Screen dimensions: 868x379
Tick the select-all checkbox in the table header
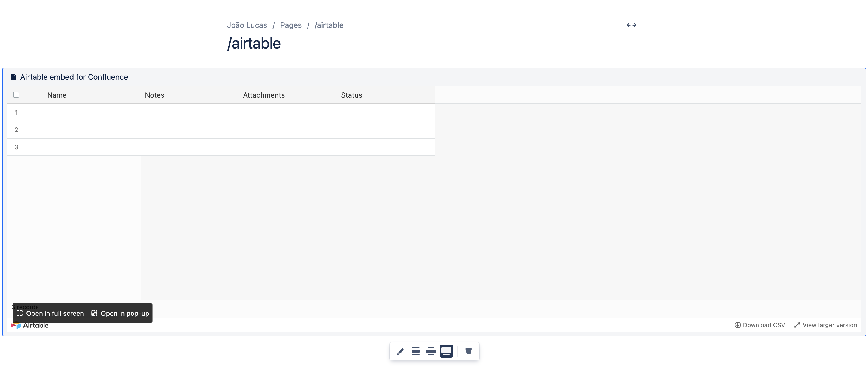coord(16,95)
